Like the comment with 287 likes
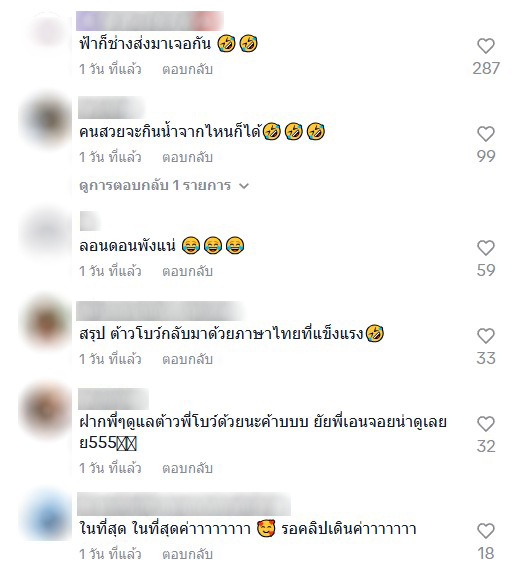 (x=486, y=46)
